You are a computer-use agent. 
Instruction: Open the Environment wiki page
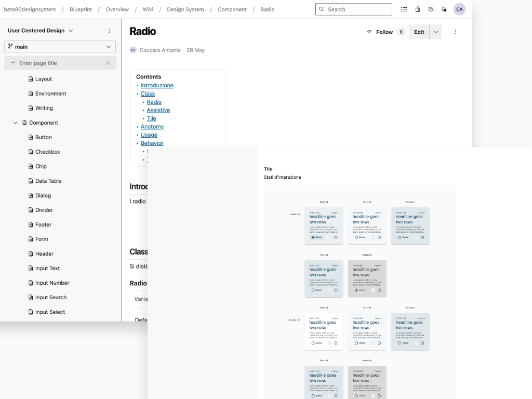click(50, 94)
